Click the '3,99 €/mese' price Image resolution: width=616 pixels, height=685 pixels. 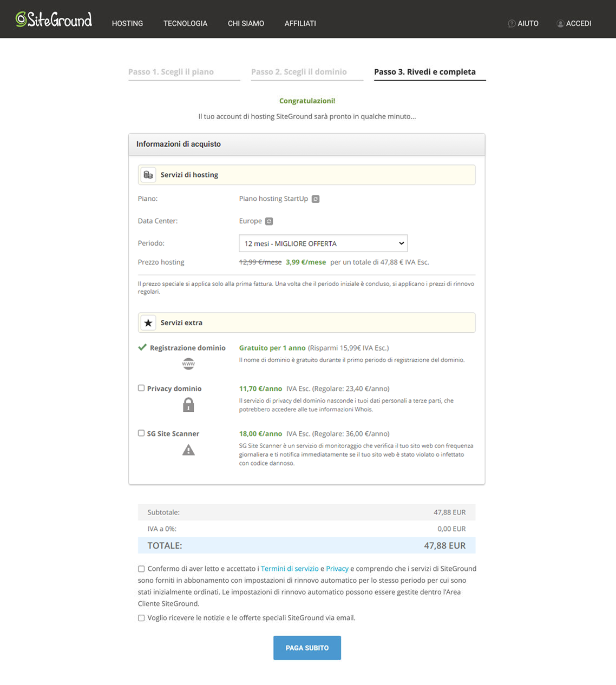pyautogui.click(x=306, y=262)
